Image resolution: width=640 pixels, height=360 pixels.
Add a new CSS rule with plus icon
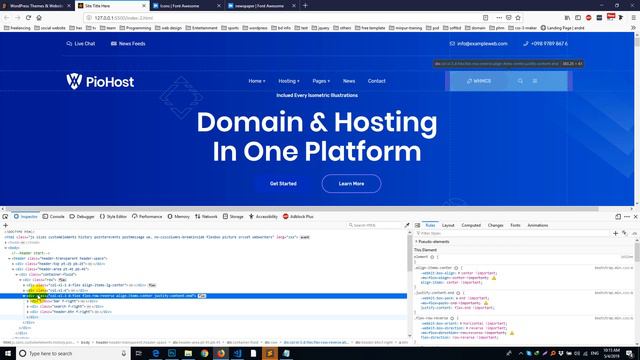click(616, 233)
